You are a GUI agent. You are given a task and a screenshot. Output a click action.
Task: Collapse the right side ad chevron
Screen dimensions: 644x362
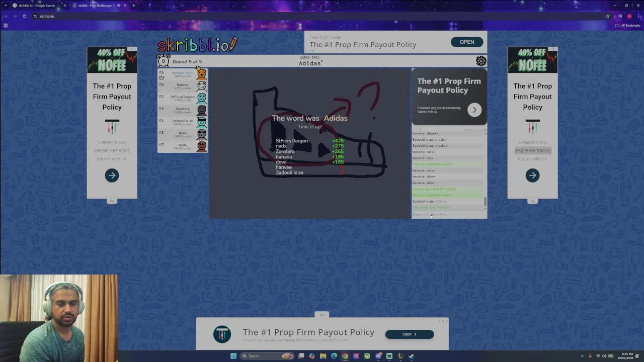click(x=532, y=201)
